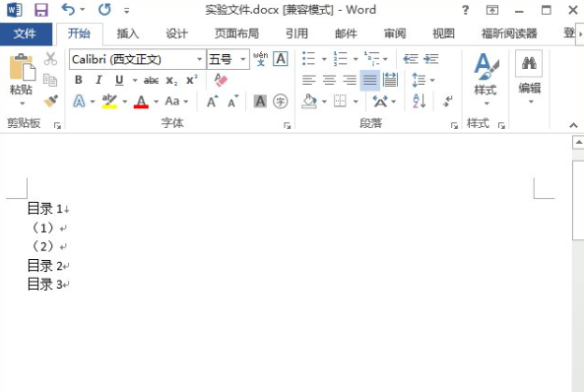Screen dimensions: 584x392
Task: Apply bullet list
Action: [309, 58]
